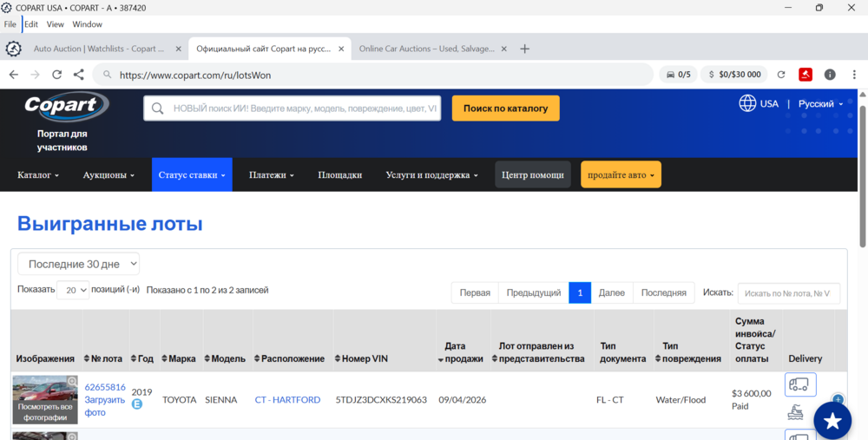Click the $0/$30 000 bid limit indicator

point(734,75)
